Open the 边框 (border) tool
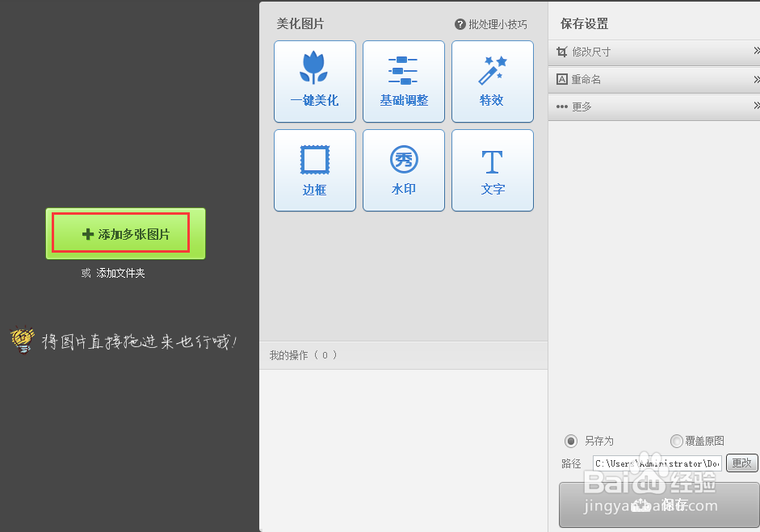The height and width of the screenshot is (532, 760). pos(314,170)
